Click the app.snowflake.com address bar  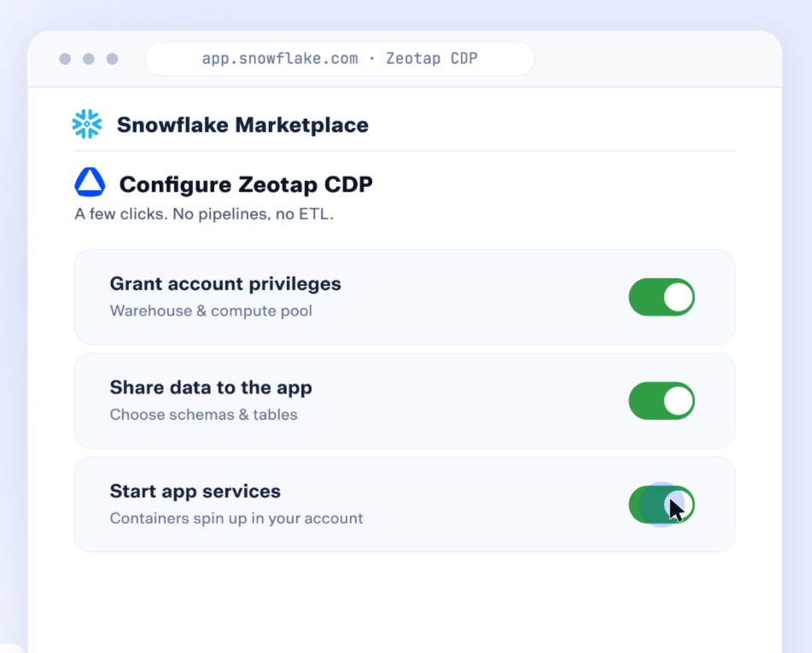click(x=340, y=59)
